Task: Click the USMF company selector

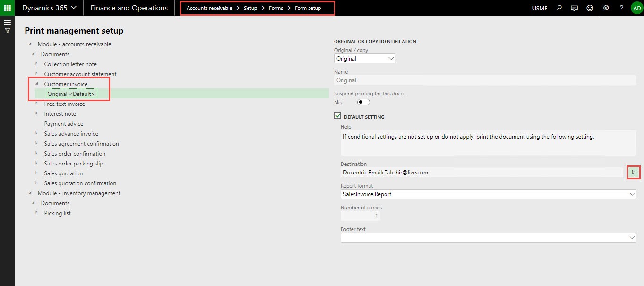Action: tap(540, 9)
